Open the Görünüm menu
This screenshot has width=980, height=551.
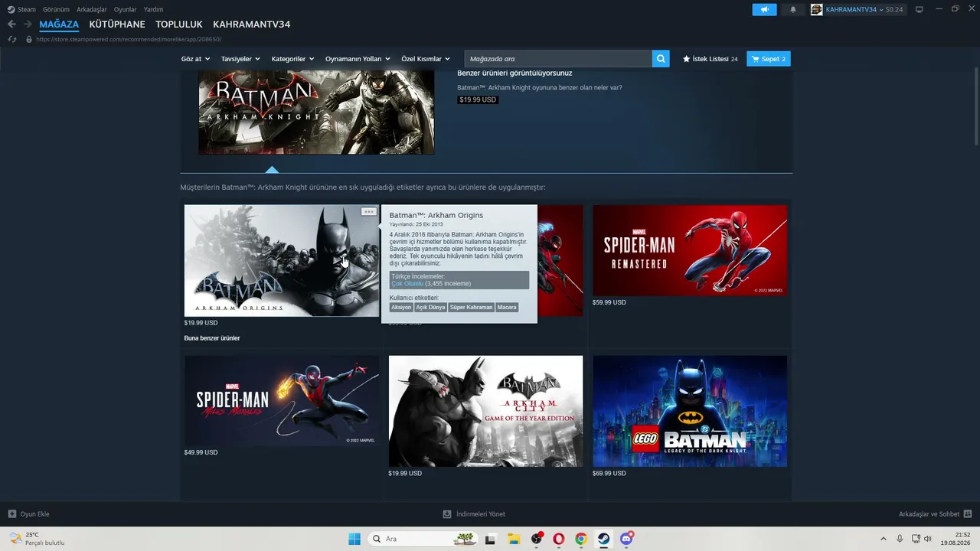click(x=57, y=9)
